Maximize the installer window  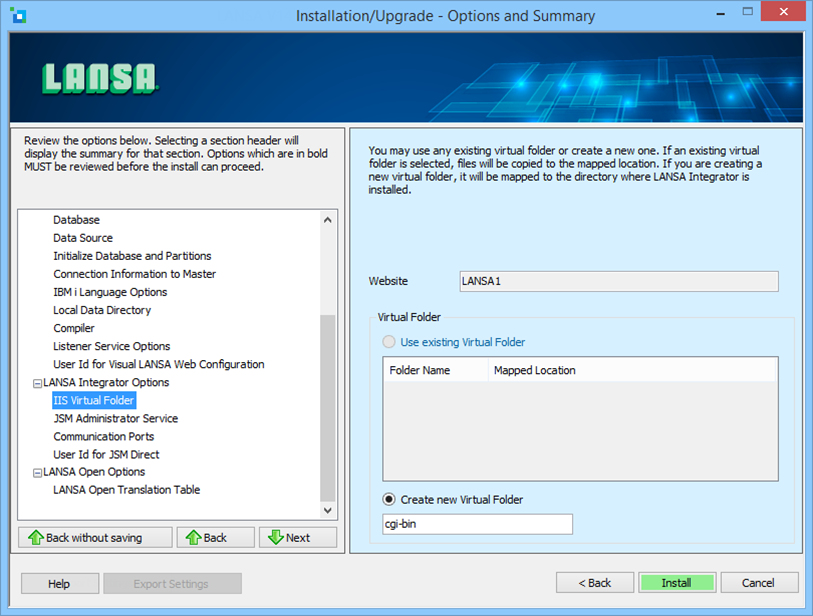pos(747,11)
